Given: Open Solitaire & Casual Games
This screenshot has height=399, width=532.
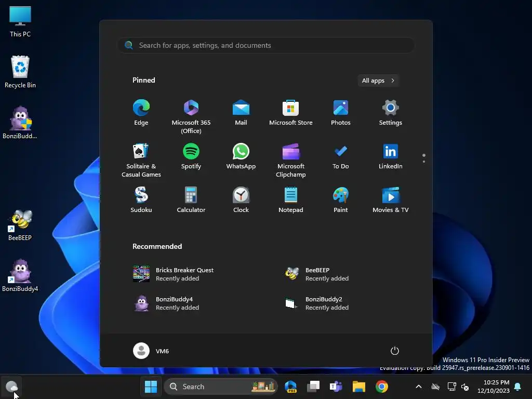Looking at the screenshot, I should coord(141,160).
